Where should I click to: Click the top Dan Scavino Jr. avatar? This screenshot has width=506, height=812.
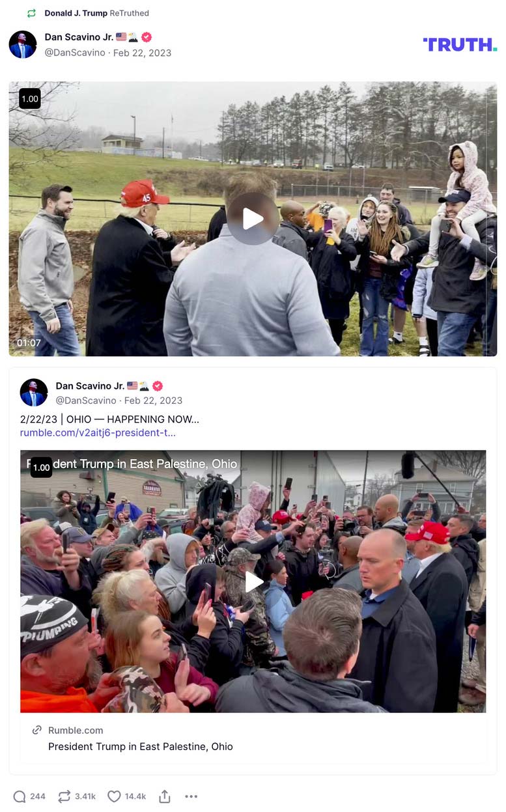click(23, 44)
